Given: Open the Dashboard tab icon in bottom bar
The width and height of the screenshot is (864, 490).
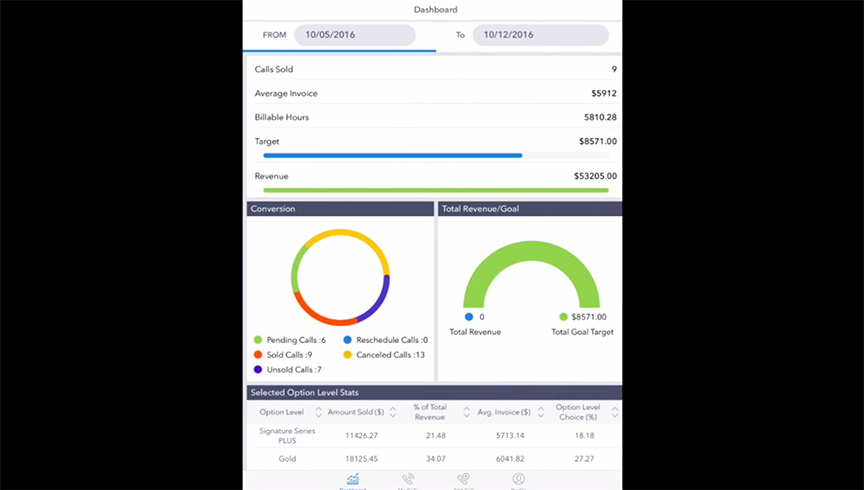Looking at the screenshot, I should point(352,481).
